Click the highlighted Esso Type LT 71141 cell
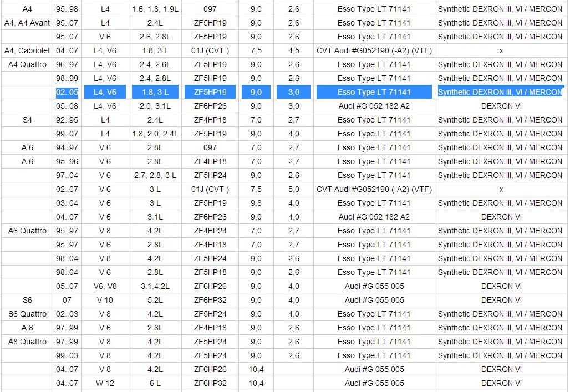The image size is (570, 392). [x=374, y=92]
